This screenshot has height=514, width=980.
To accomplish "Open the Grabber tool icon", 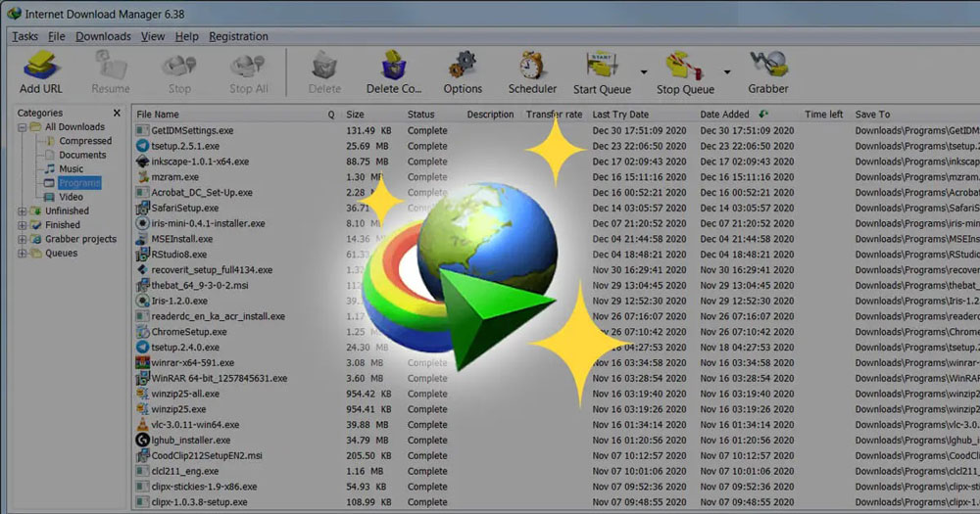I will tap(768, 65).
